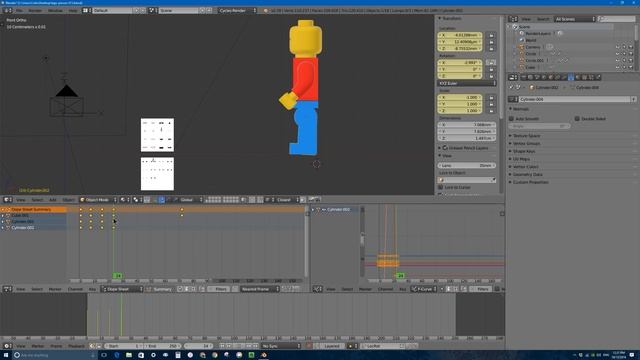Toggle the Rotation X lock icon

[x=491, y=62]
